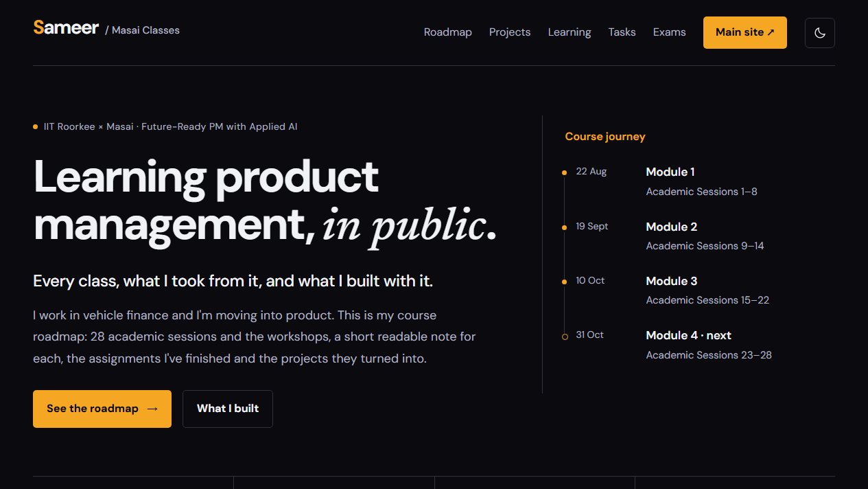Click the 'in public.' italic heading text

tap(409, 226)
